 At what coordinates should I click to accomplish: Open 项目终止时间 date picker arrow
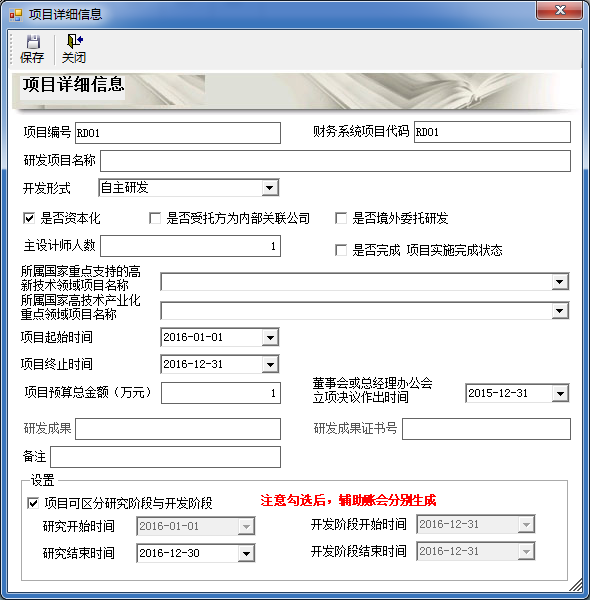pyautogui.click(x=270, y=364)
